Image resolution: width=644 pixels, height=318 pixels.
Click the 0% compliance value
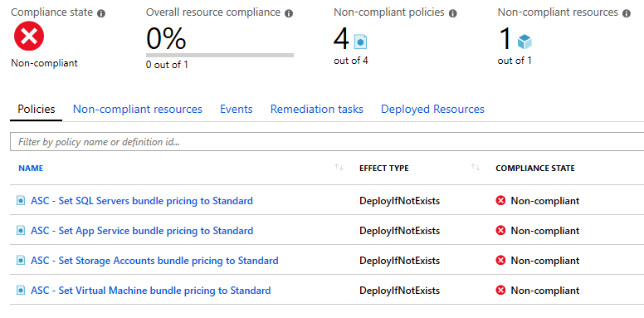coord(166,39)
